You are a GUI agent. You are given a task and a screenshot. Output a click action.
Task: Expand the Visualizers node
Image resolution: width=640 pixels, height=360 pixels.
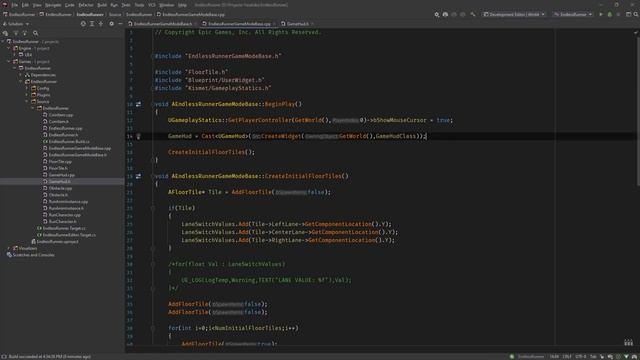tap(9, 248)
